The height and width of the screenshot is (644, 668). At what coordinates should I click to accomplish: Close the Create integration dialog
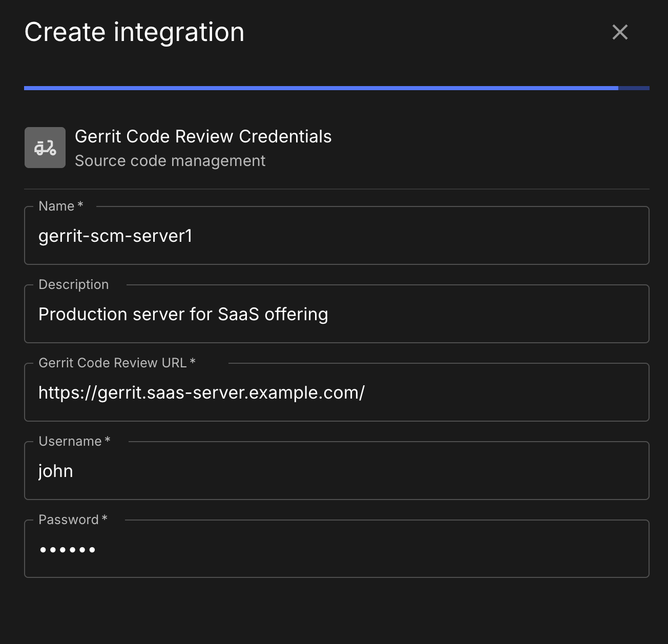tap(620, 32)
